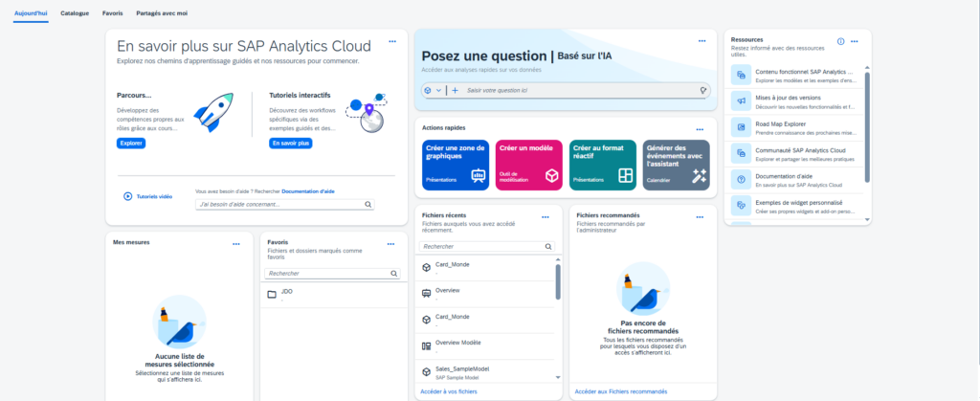
Task: Click the lightbulb icon in the question bar
Action: [x=703, y=91]
